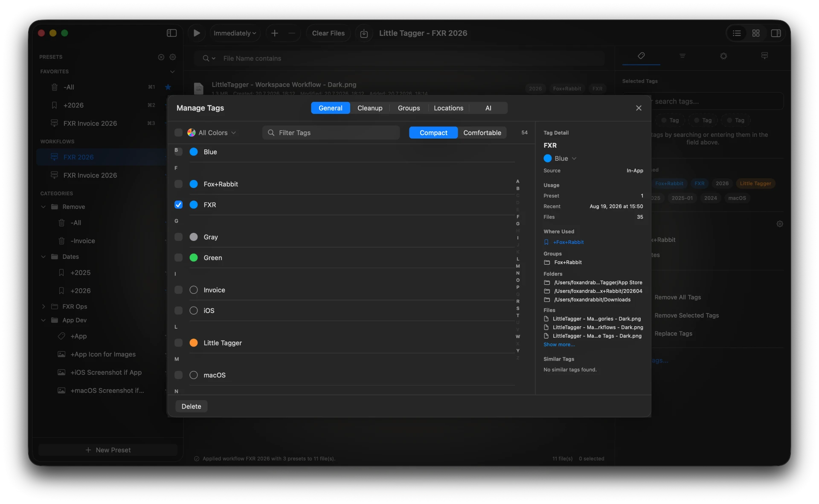Click the Filter Tags search field
Screen dimensions: 819x504
click(x=331, y=133)
